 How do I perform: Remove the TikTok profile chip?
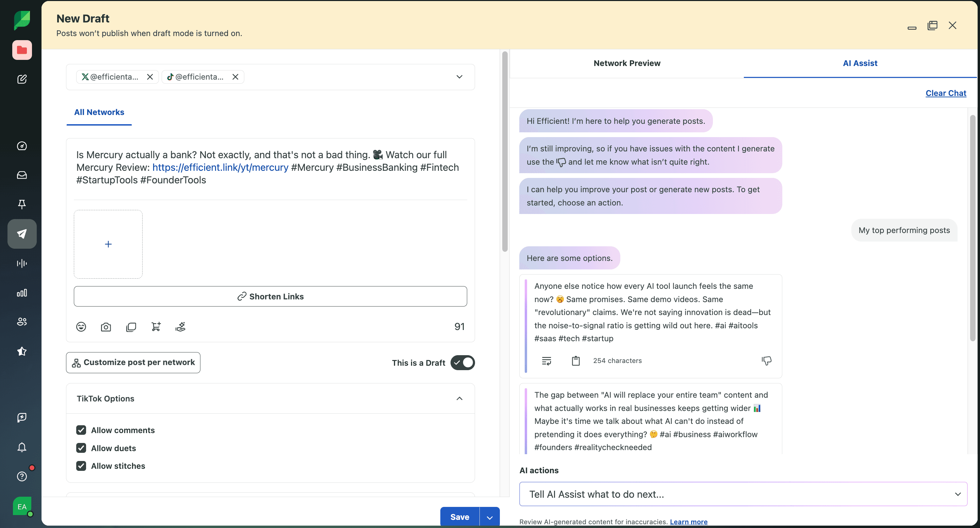click(235, 77)
